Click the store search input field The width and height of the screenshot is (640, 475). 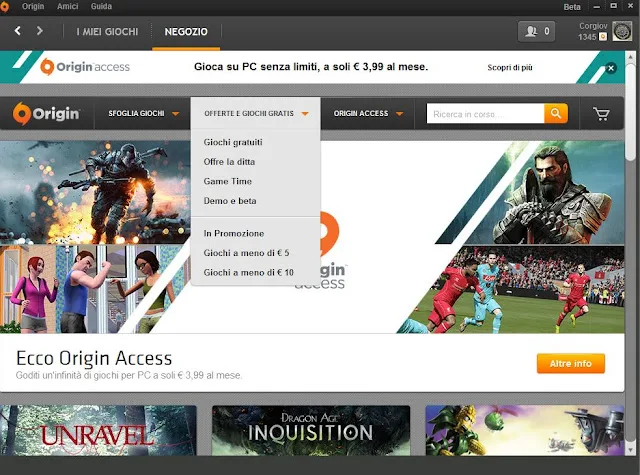coord(485,114)
